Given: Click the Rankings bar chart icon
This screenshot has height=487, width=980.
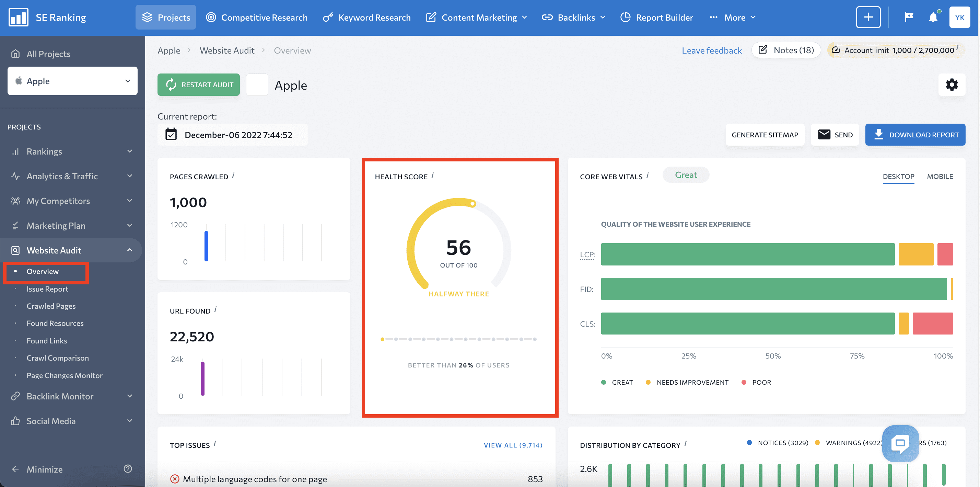Looking at the screenshot, I should click(x=15, y=151).
